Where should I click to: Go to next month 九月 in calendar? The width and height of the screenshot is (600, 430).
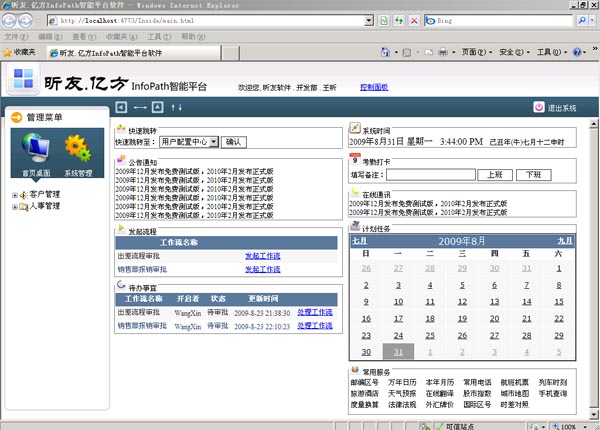(x=565, y=241)
